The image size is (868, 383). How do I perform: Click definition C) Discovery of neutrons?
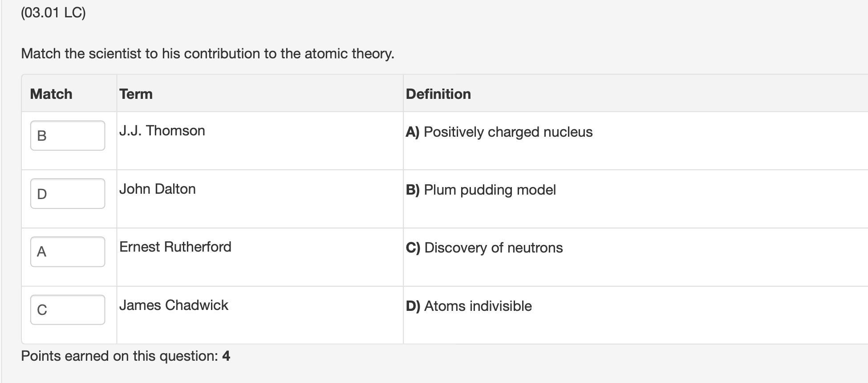(x=484, y=248)
